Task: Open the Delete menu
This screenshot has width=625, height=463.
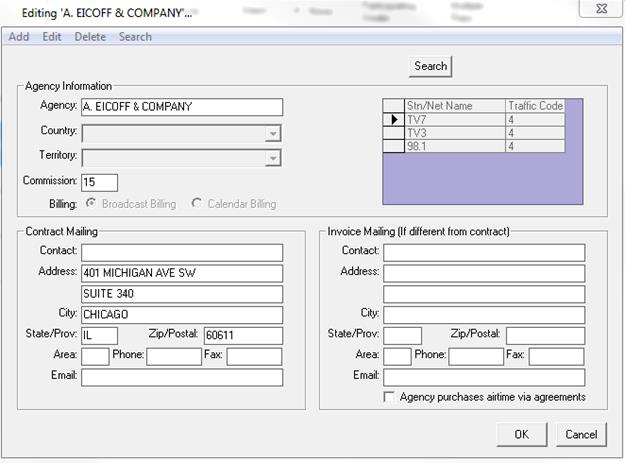Action: pos(90,37)
